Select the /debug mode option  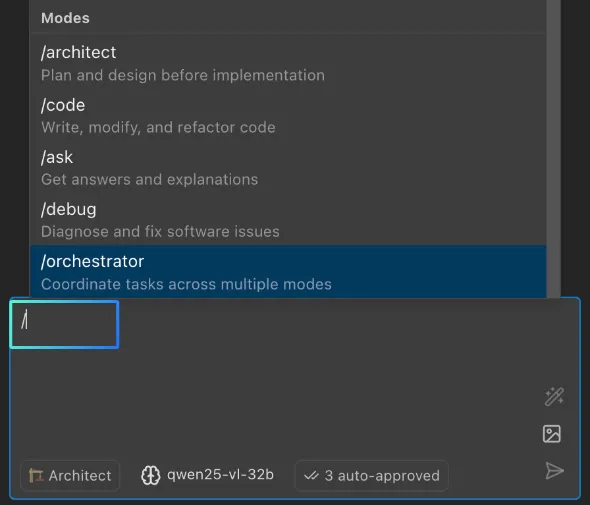tap(288, 219)
